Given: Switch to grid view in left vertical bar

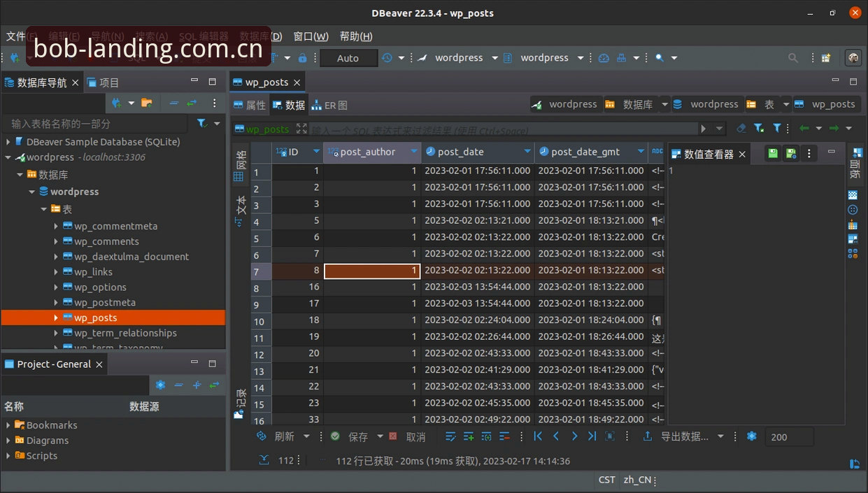Looking at the screenshot, I should [x=239, y=166].
